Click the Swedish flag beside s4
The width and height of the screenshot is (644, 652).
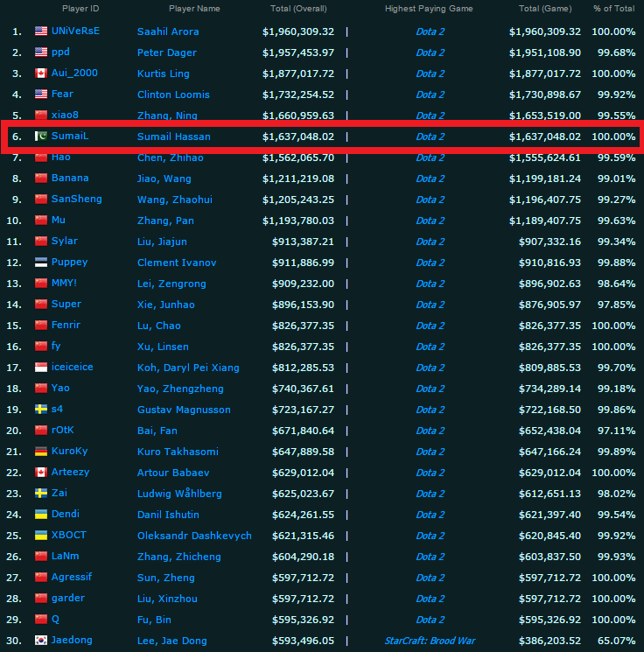tap(41, 410)
